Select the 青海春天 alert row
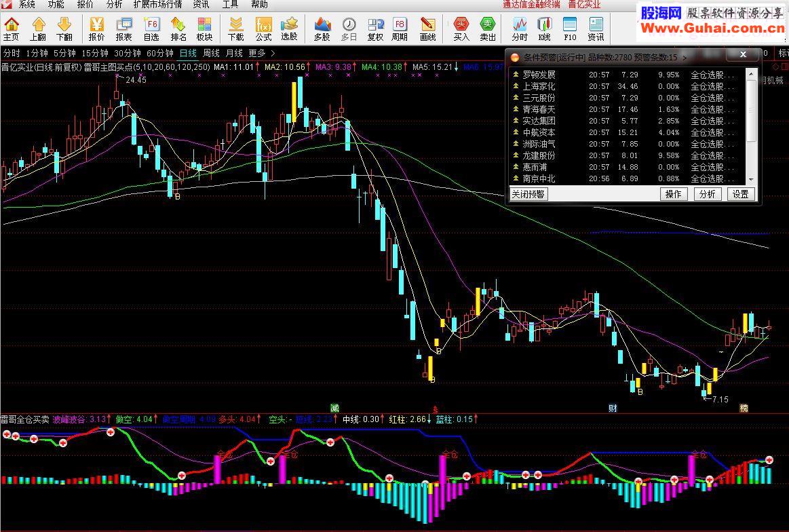Image resolution: width=789 pixels, height=532 pixels. (x=628, y=110)
